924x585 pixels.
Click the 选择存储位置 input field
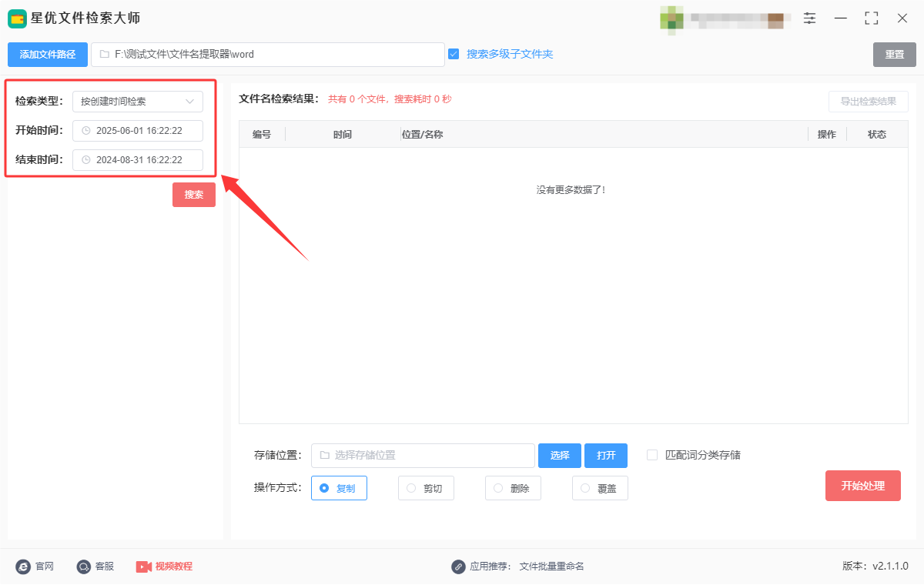(x=423, y=456)
